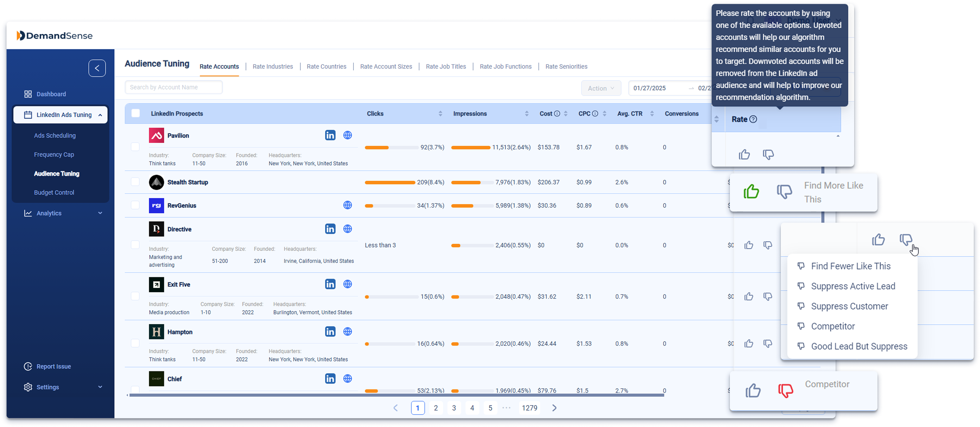
Task: Thumbs down the Directive account row
Action: [767, 245]
